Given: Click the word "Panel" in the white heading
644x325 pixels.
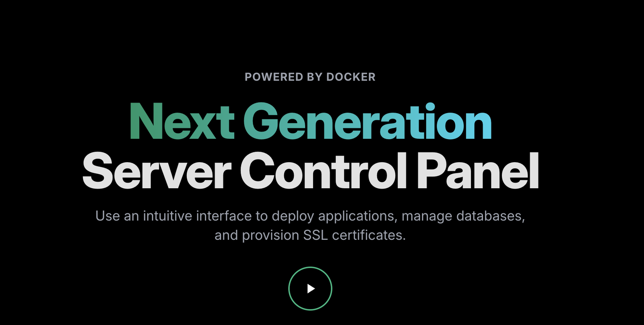Looking at the screenshot, I should click(478, 171).
